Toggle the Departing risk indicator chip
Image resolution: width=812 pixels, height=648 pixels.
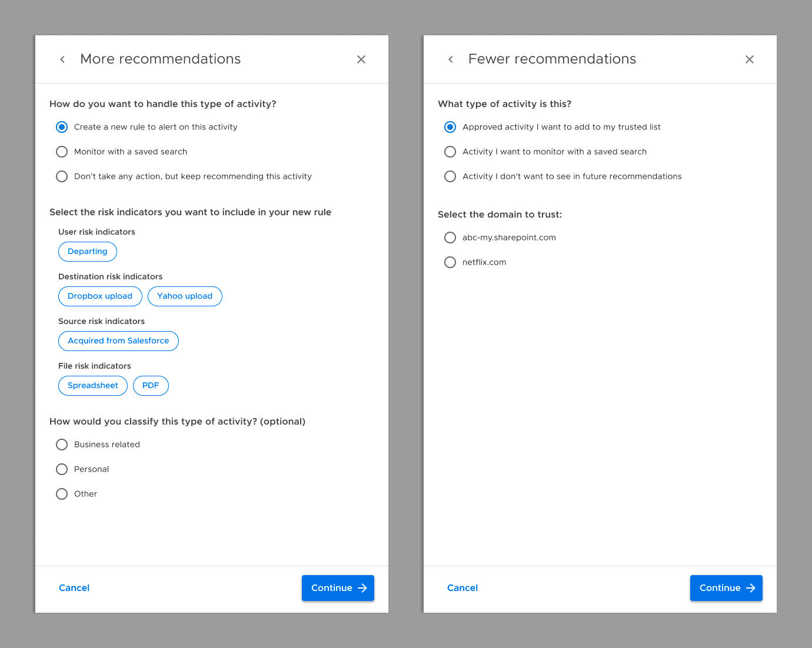[x=88, y=252]
